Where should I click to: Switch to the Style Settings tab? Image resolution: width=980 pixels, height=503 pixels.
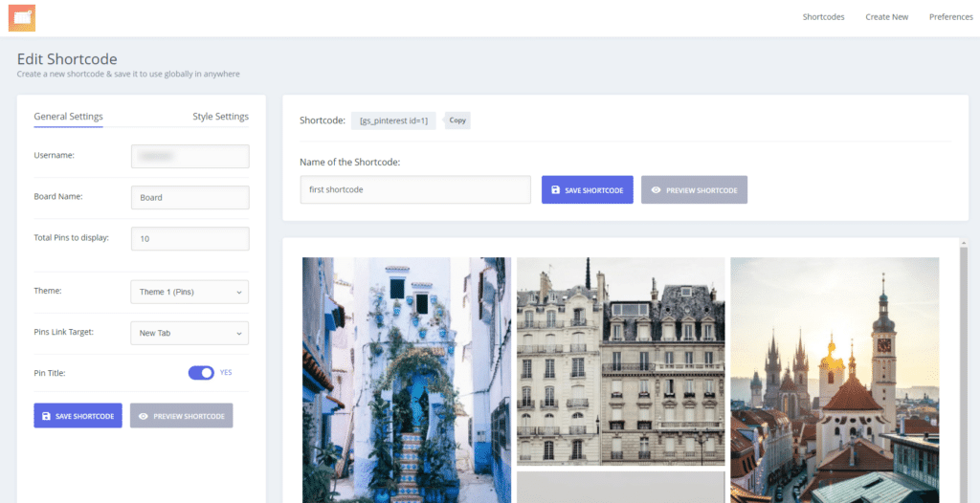tap(221, 117)
